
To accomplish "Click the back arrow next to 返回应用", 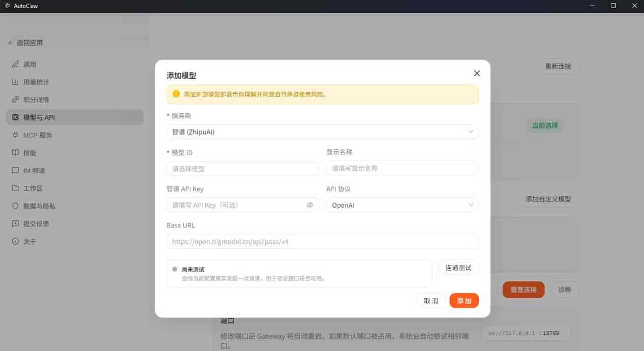I will (x=11, y=43).
